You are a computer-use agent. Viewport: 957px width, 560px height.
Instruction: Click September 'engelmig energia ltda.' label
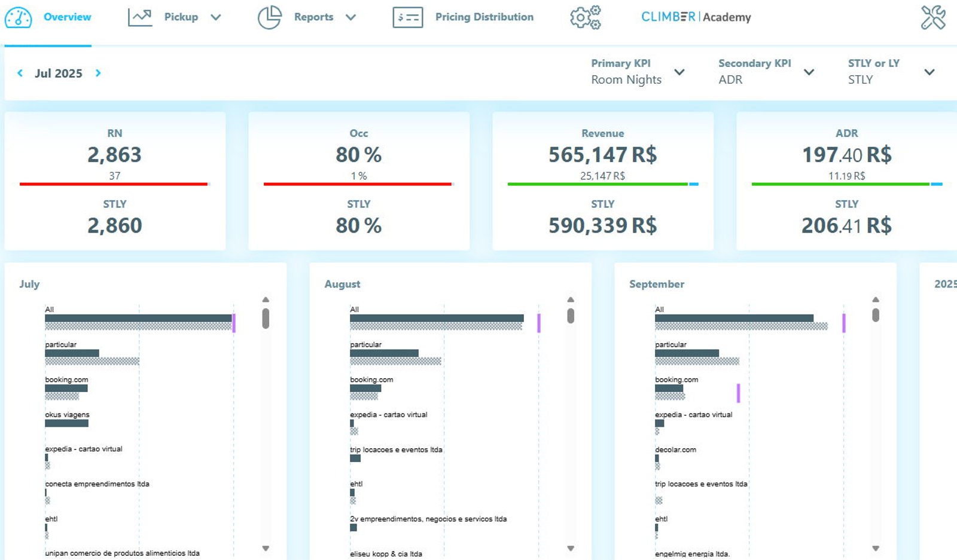(x=692, y=554)
